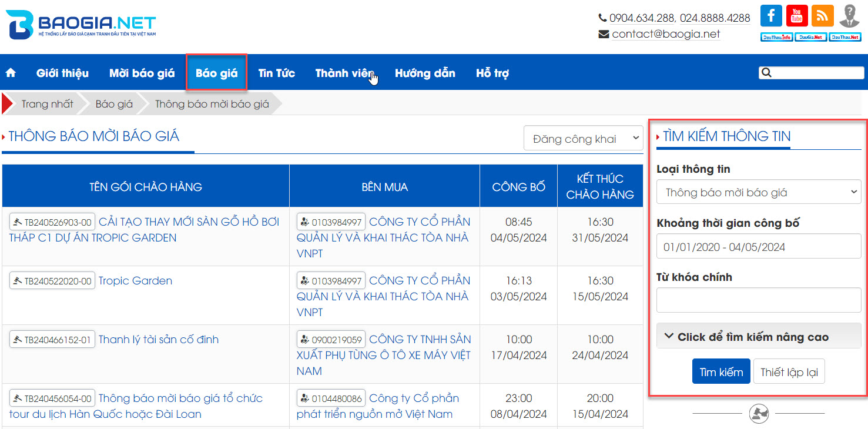The image size is (868, 429).
Task: Open the Mời báo giá menu
Action: point(142,73)
